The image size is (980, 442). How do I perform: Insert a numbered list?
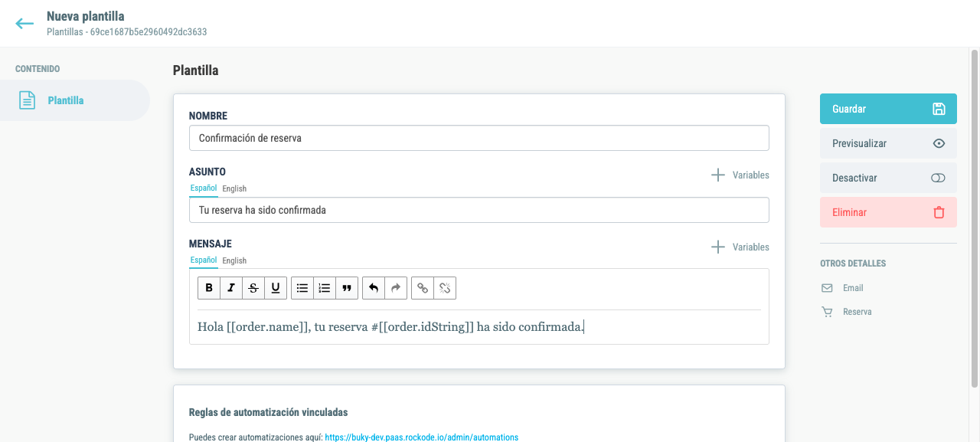click(325, 288)
